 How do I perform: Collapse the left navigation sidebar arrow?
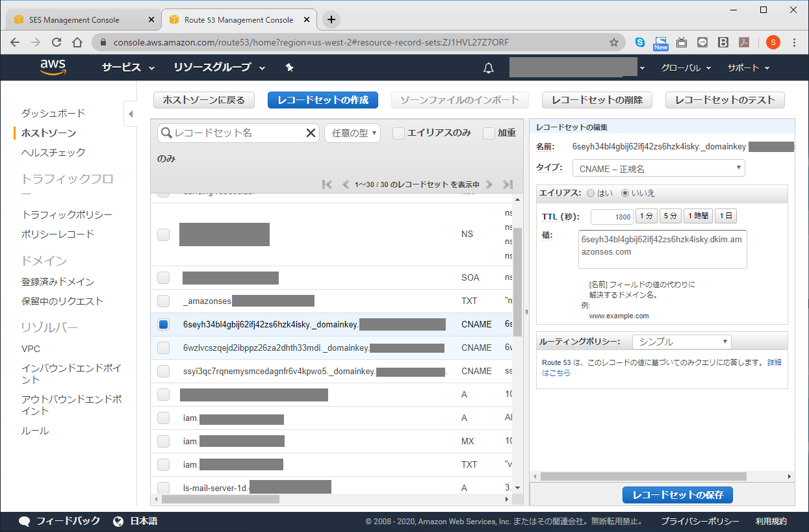[130, 114]
